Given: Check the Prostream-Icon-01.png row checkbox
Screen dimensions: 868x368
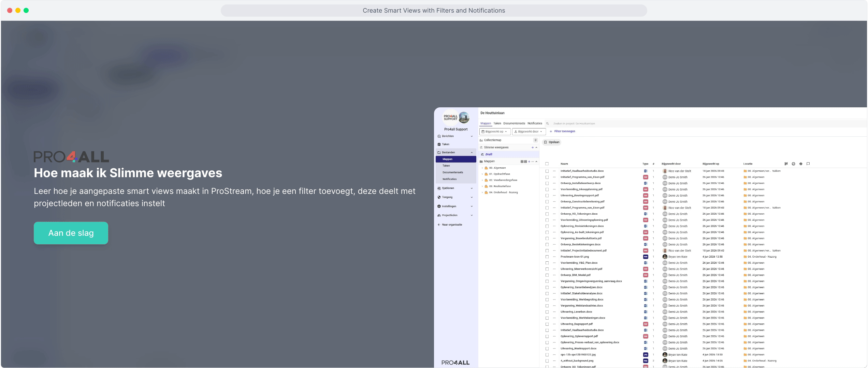Looking at the screenshot, I should pos(547,257).
